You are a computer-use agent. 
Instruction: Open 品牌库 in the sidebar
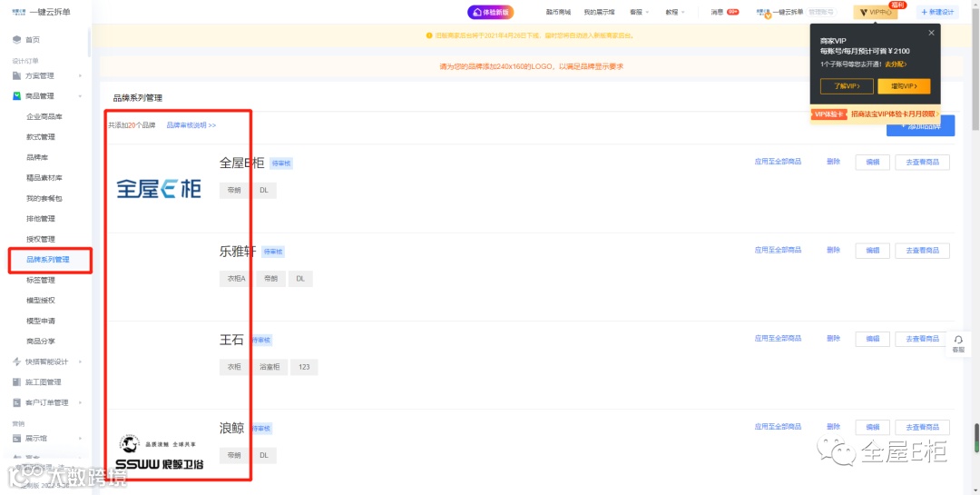(37, 157)
